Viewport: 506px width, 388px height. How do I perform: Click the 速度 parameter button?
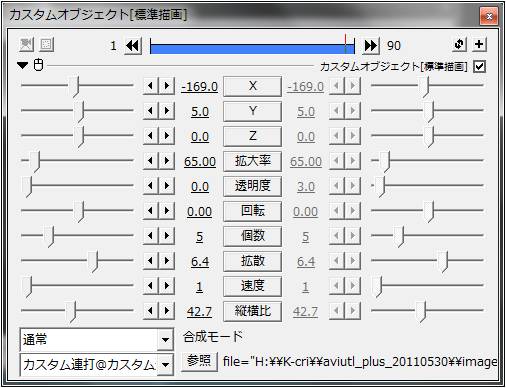tap(252, 286)
